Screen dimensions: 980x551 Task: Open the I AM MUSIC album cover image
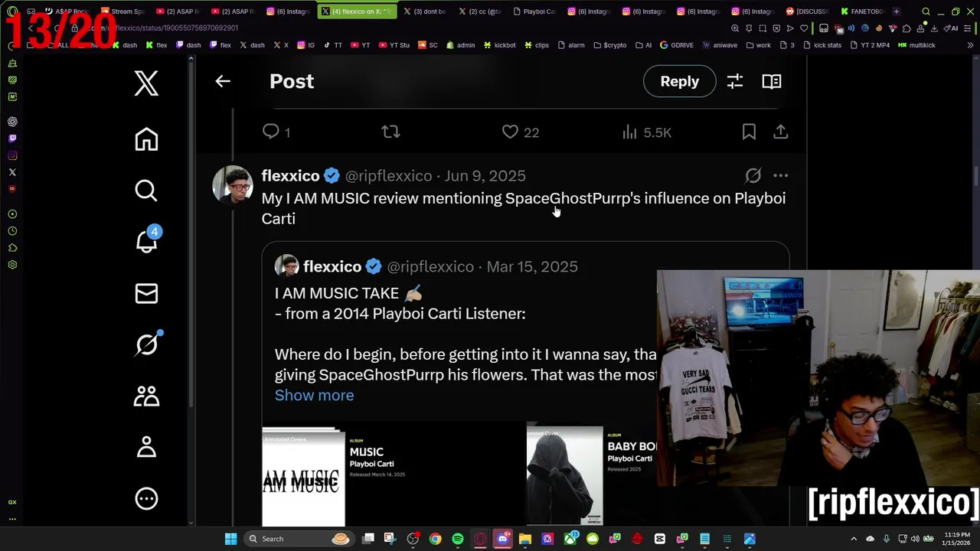[303, 477]
